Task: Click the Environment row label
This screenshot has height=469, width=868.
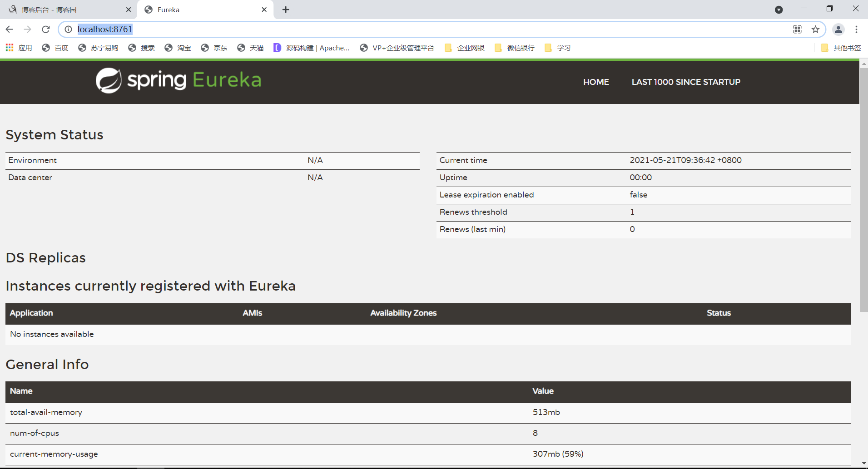Action: click(x=32, y=160)
